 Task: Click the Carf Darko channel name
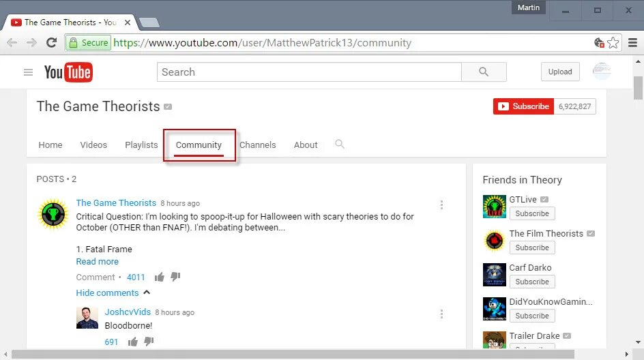tap(530, 268)
